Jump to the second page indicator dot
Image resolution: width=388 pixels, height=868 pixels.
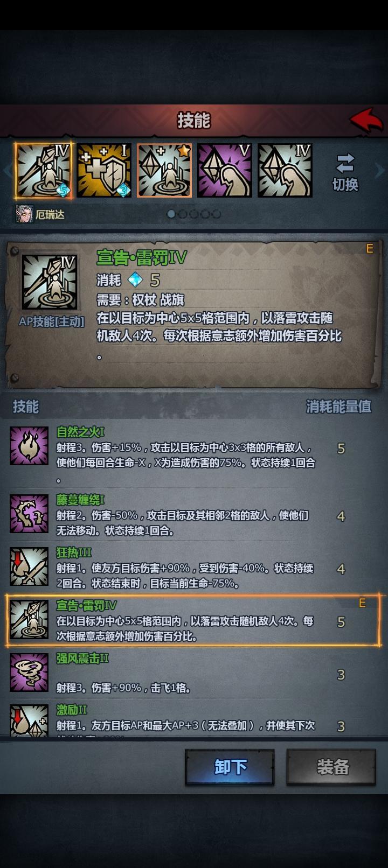(x=183, y=214)
